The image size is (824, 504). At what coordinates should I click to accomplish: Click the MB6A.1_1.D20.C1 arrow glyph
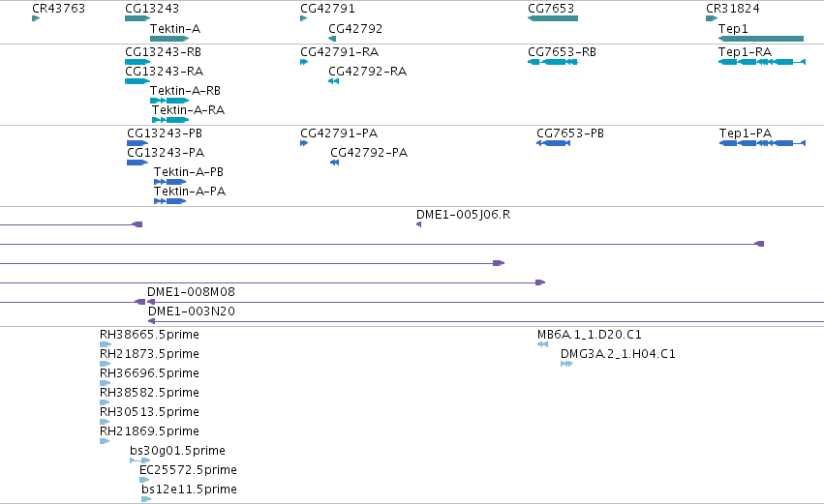(x=543, y=344)
